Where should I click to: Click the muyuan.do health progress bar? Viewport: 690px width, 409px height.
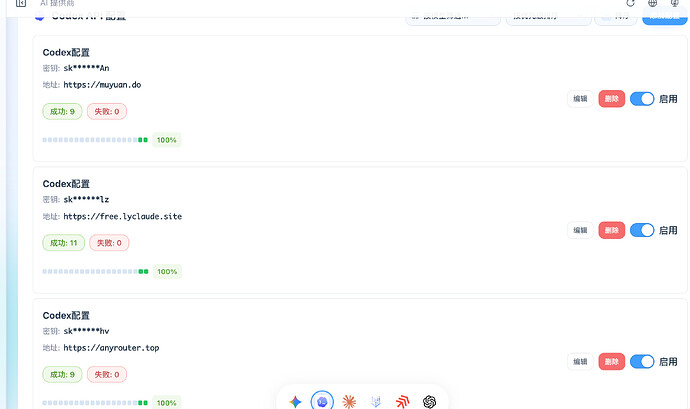pos(95,140)
